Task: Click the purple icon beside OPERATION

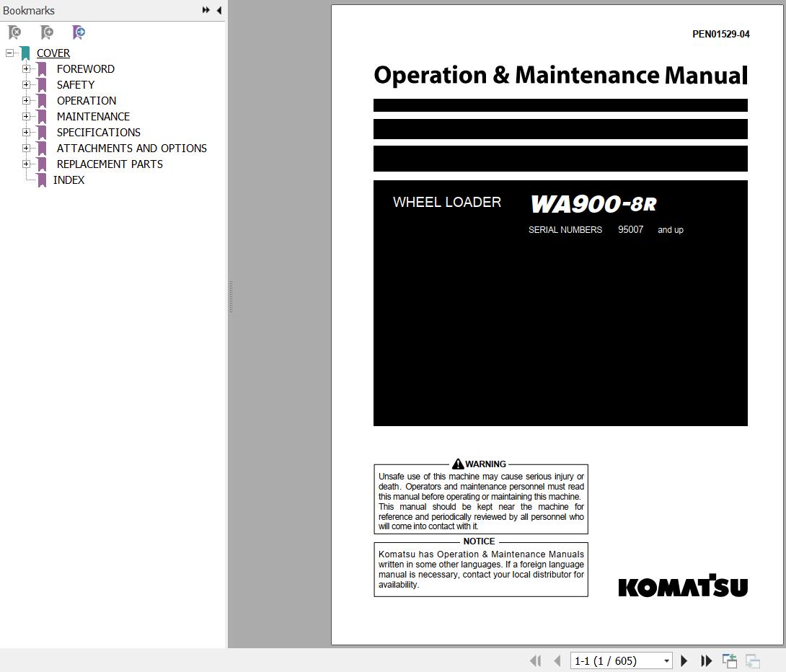Action: [42, 101]
